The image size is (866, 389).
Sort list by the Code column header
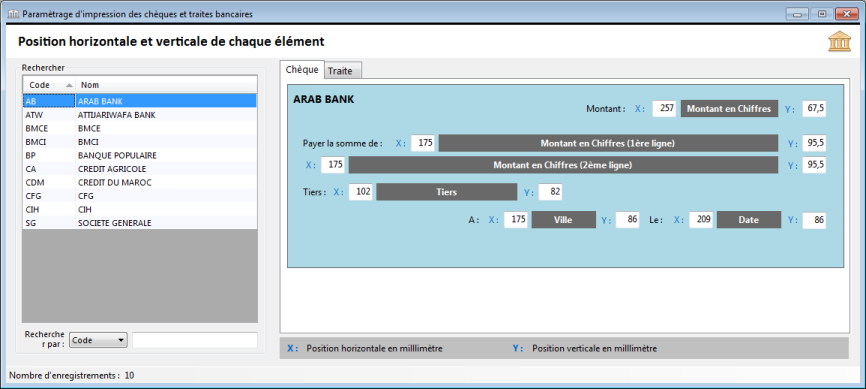click(x=49, y=85)
